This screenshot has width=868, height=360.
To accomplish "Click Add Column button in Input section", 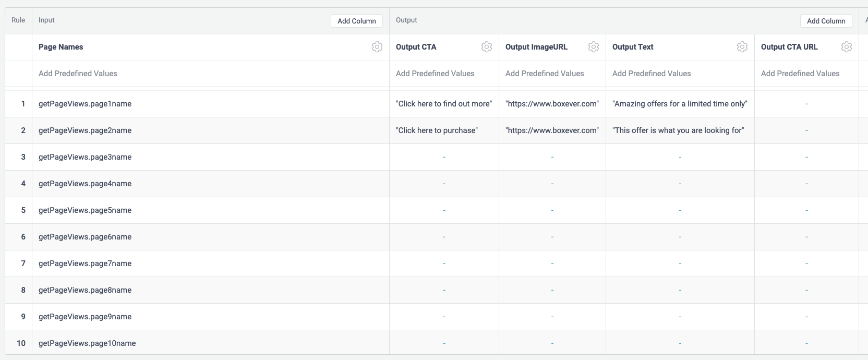I will point(356,21).
